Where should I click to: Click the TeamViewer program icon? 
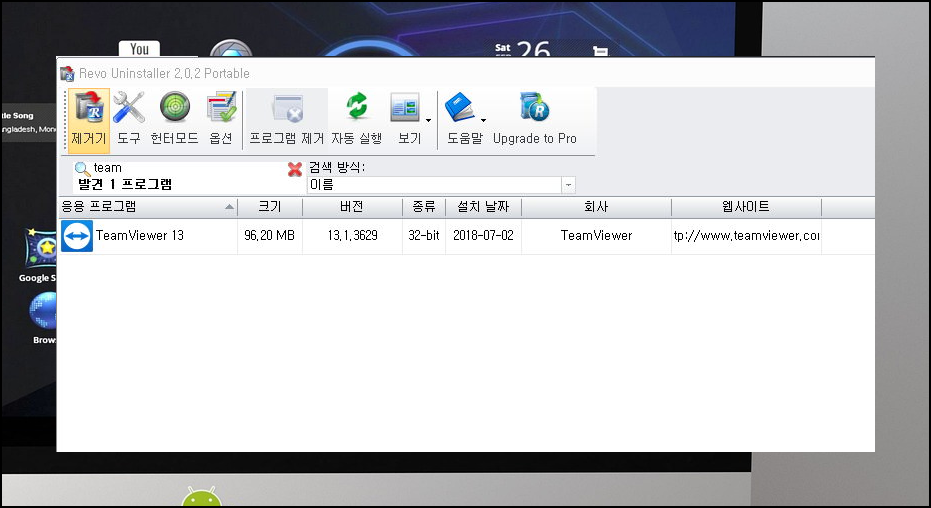click(77, 236)
